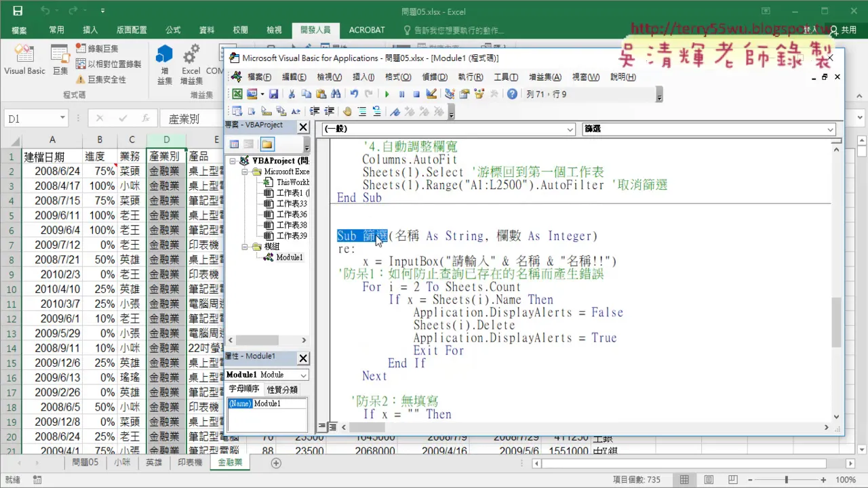Open insert UserForm dropdown arrow

pyautogui.click(x=262, y=94)
